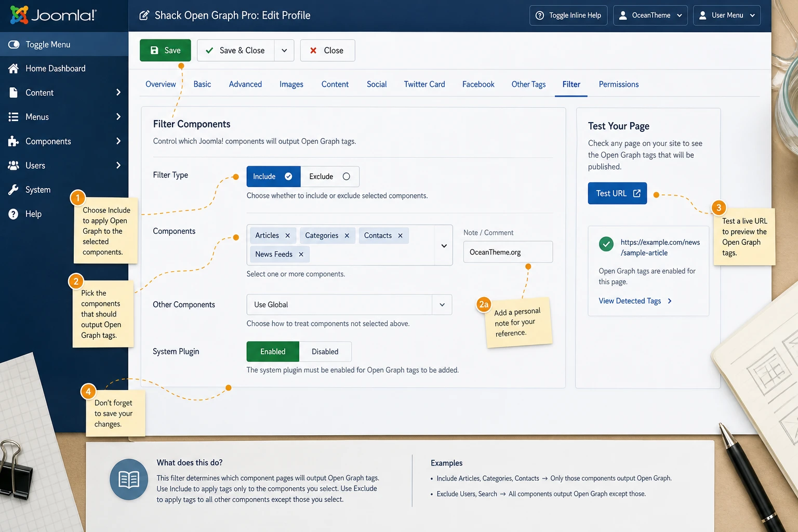Click the green checkmark on Save & Close
This screenshot has height=532, width=798.
coord(209,50)
